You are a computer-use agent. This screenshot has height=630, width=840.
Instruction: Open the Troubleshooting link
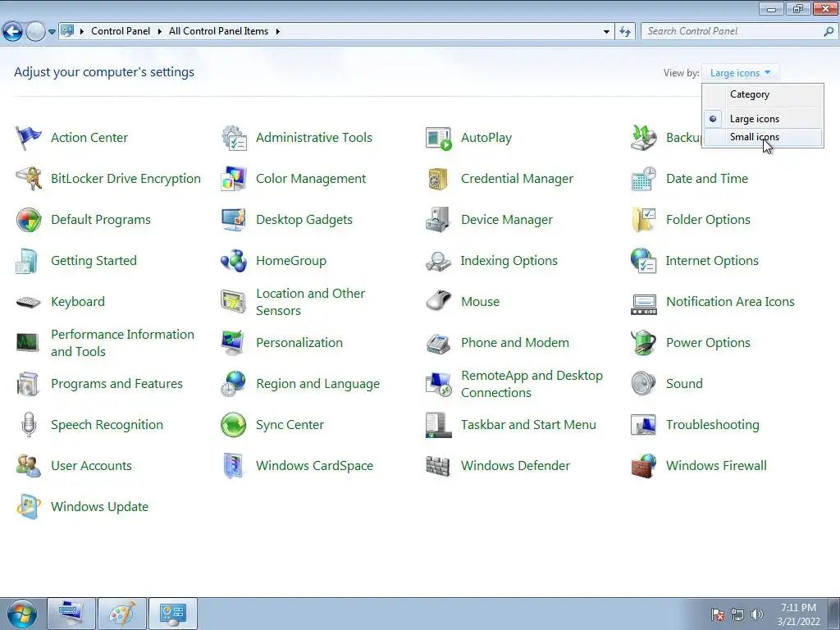(713, 425)
